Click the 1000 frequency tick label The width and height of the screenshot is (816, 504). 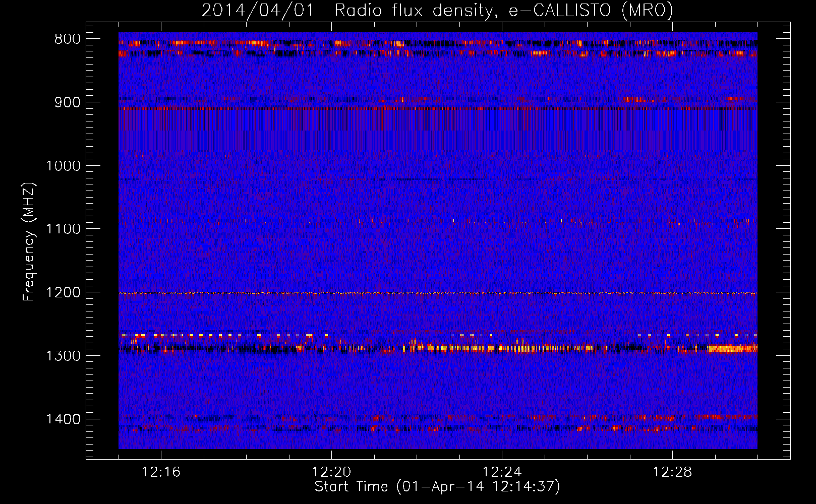click(63, 166)
